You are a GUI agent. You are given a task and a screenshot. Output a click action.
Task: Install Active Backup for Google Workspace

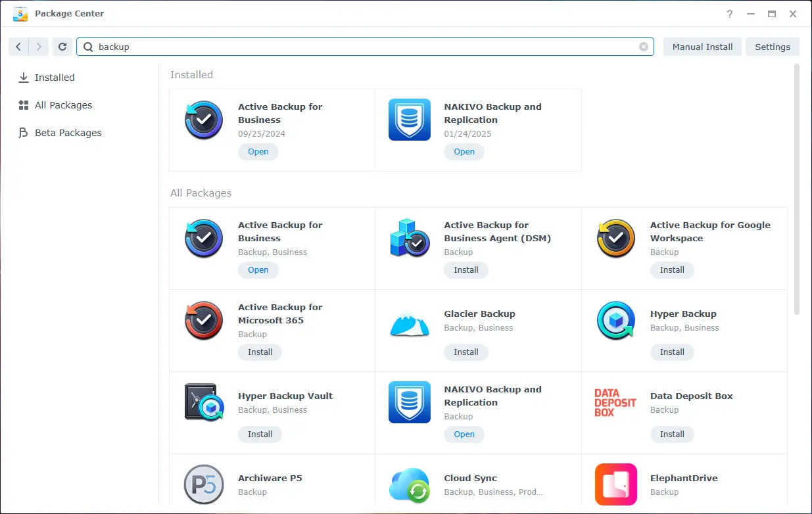672,270
